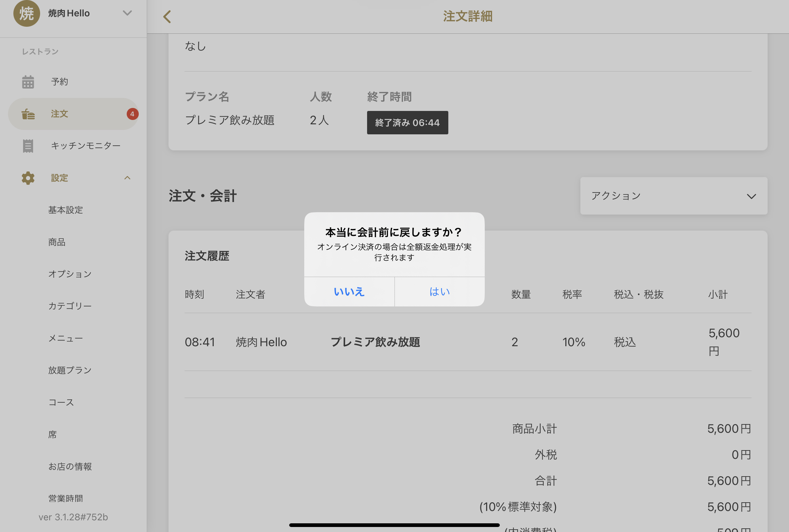Open お店の情報 page

tap(70, 466)
